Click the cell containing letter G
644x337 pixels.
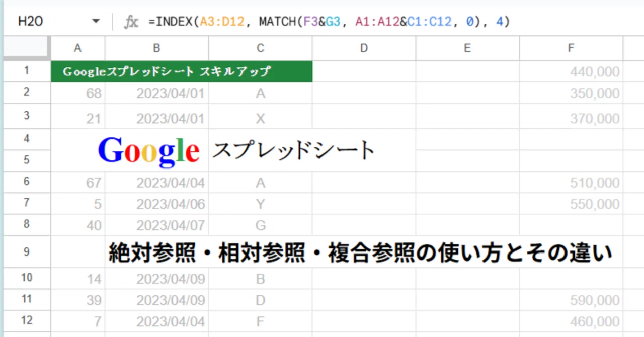tap(260, 225)
